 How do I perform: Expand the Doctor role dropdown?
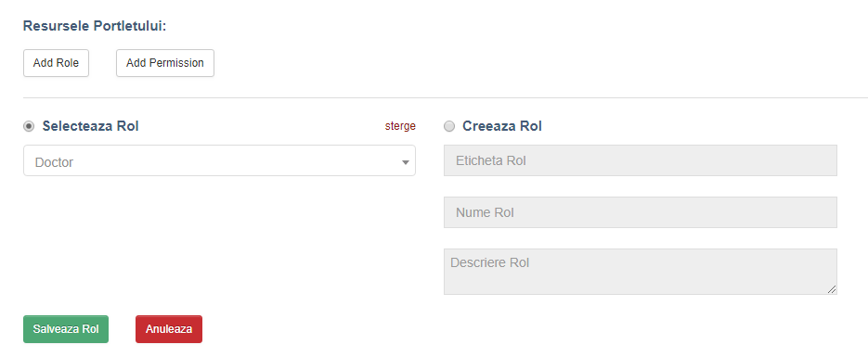(x=219, y=160)
